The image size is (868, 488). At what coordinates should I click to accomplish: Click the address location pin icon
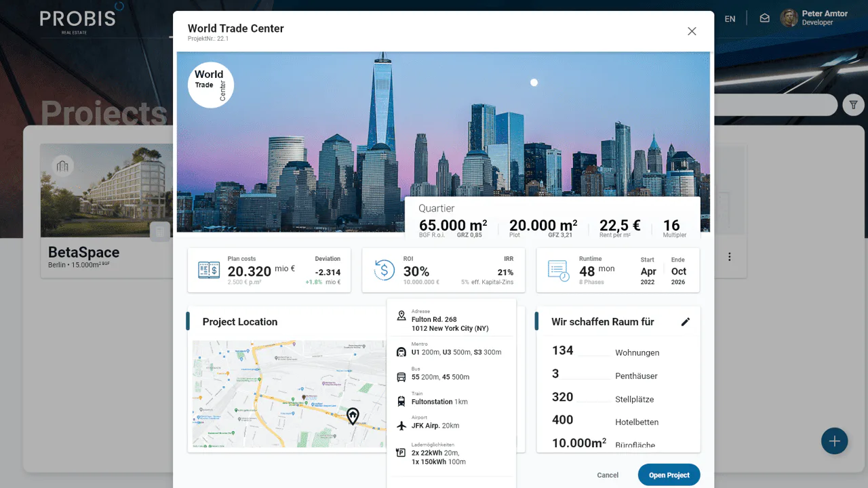coord(401,316)
